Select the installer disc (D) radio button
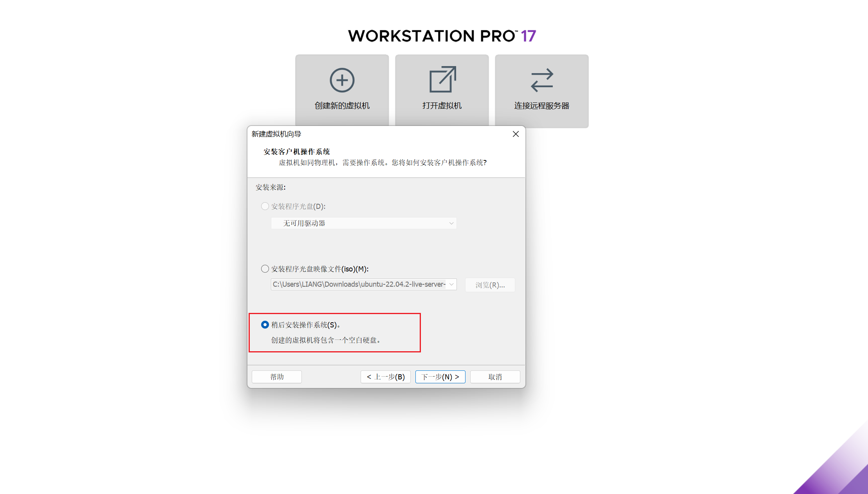This screenshot has width=868, height=494. pos(265,206)
